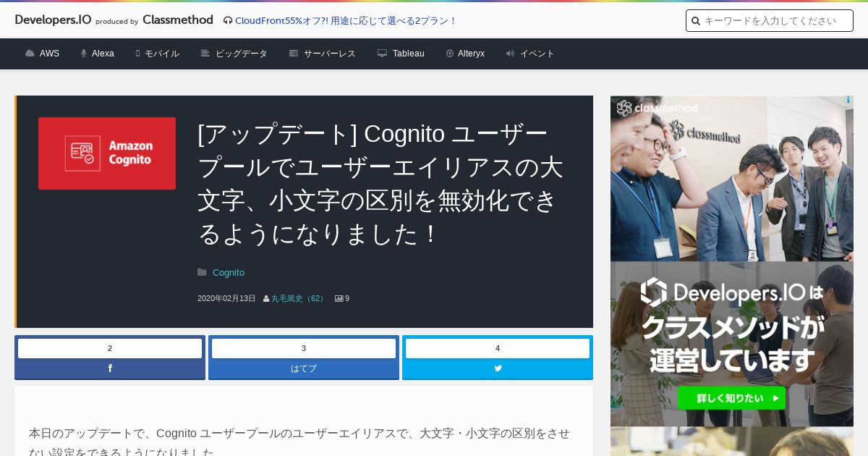
Task: Open the Tableau menu item
Action: 409,54
